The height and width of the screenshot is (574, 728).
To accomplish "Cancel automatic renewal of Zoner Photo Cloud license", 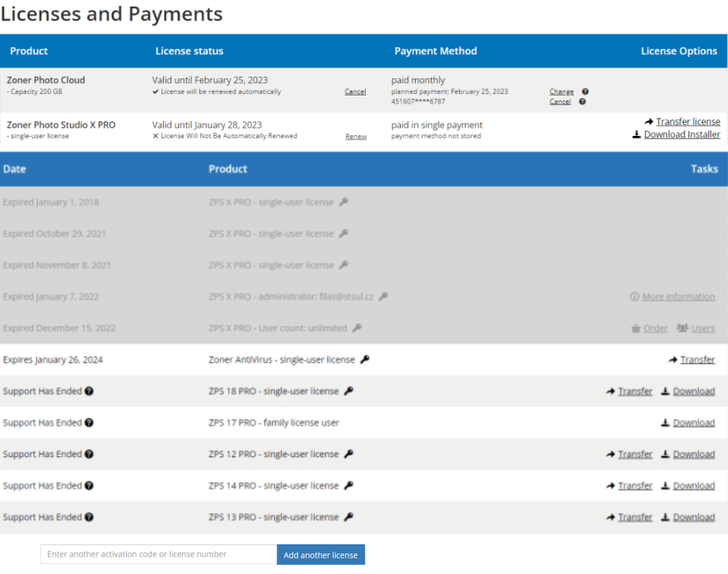I will pos(355,92).
